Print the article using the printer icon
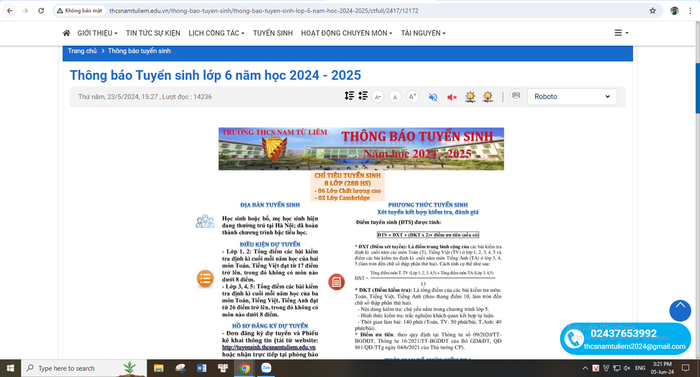Screen dimensions: 700x377 pyautogui.click(x=516, y=96)
